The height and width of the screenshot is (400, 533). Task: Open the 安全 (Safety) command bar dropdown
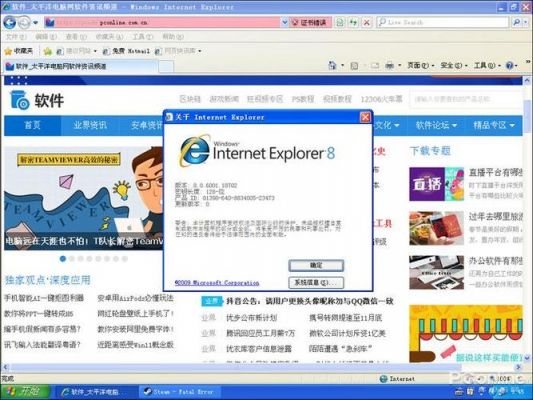[454, 65]
